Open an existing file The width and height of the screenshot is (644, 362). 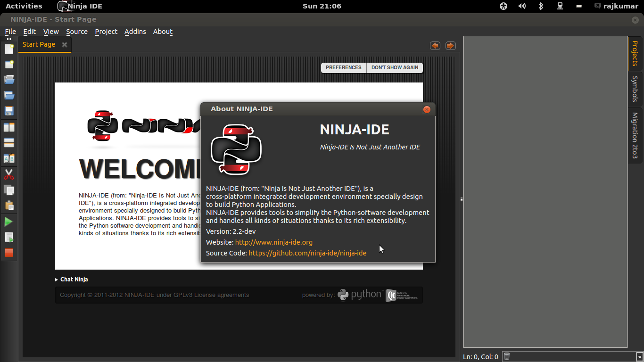[9, 79]
